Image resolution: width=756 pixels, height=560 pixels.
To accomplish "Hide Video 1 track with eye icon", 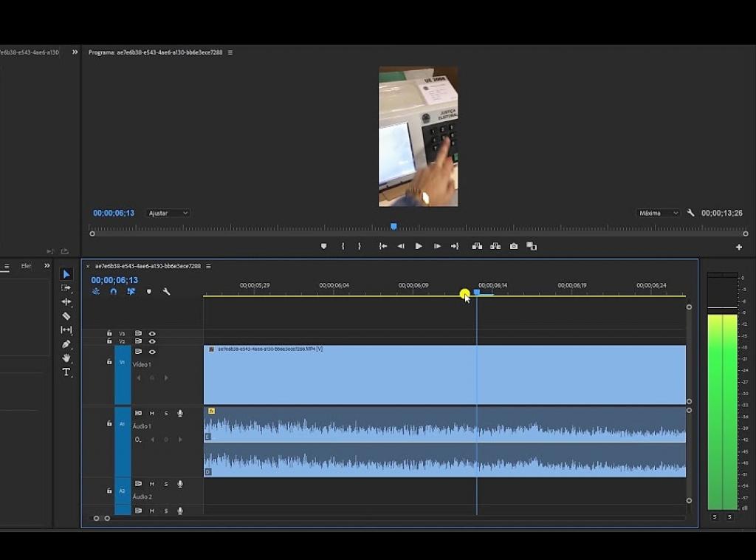I will (x=152, y=352).
